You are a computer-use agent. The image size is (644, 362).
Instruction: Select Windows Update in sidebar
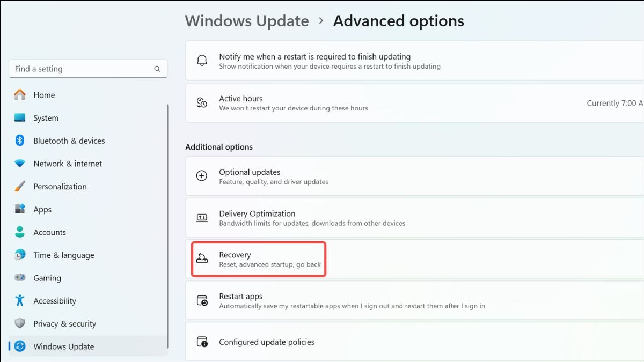pyautogui.click(x=88, y=346)
